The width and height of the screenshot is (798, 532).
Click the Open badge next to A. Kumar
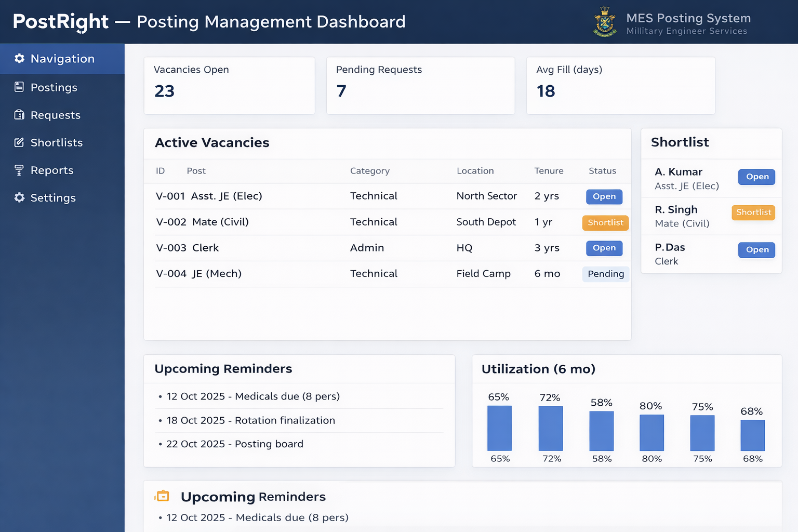point(756,177)
